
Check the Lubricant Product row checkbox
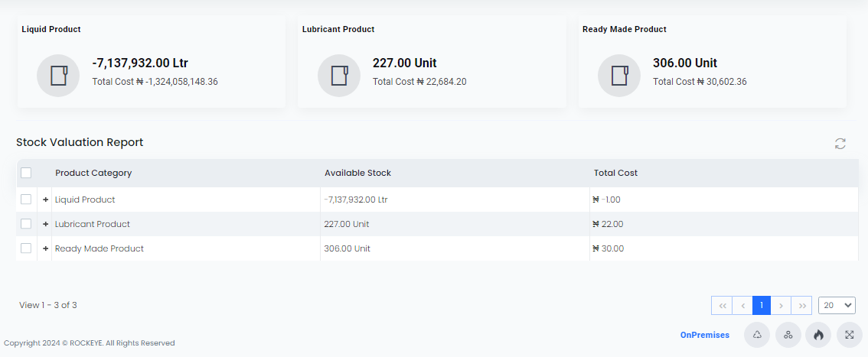click(26, 224)
